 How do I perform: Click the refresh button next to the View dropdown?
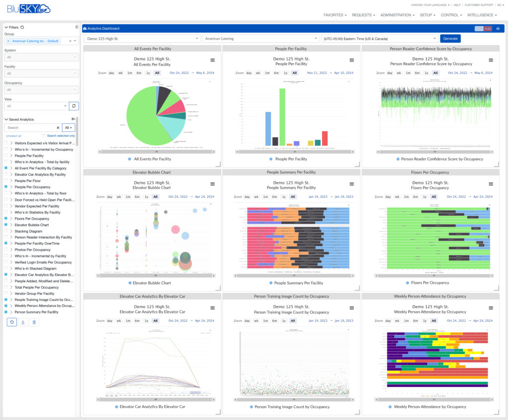pyautogui.click(x=74, y=106)
